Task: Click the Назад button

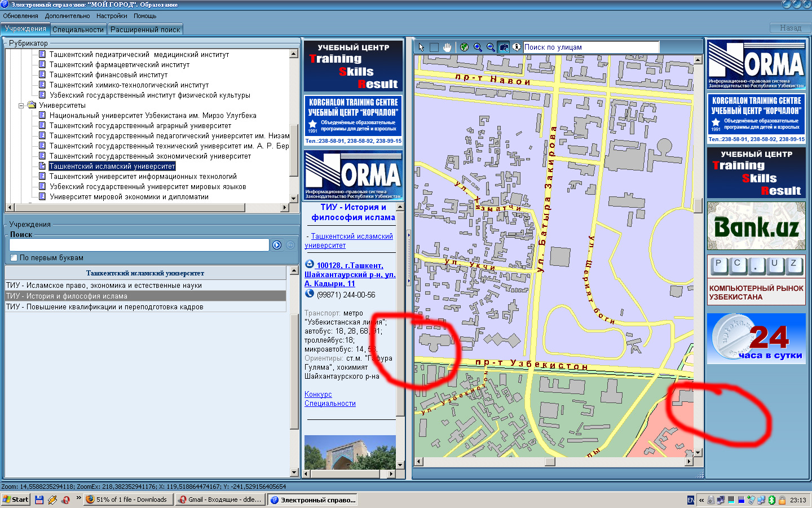Action: (x=790, y=28)
